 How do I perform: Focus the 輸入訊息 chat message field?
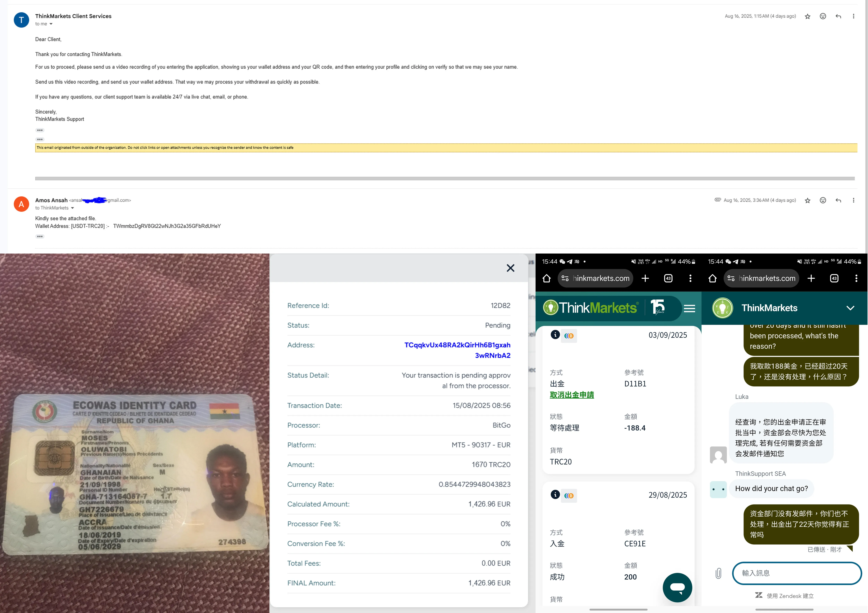[797, 573]
